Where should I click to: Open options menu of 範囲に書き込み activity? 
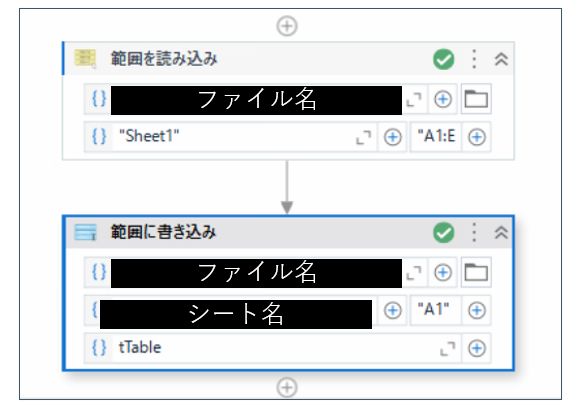pyautogui.click(x=474, y=232)
